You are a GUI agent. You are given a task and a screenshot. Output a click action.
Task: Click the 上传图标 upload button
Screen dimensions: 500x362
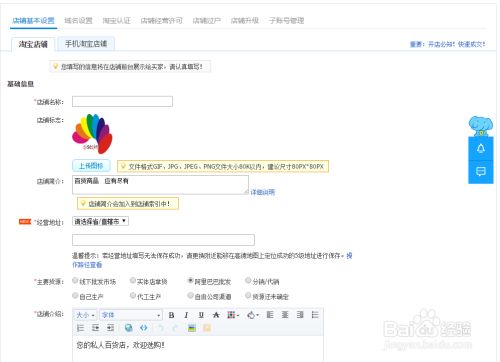coord(91,166)
